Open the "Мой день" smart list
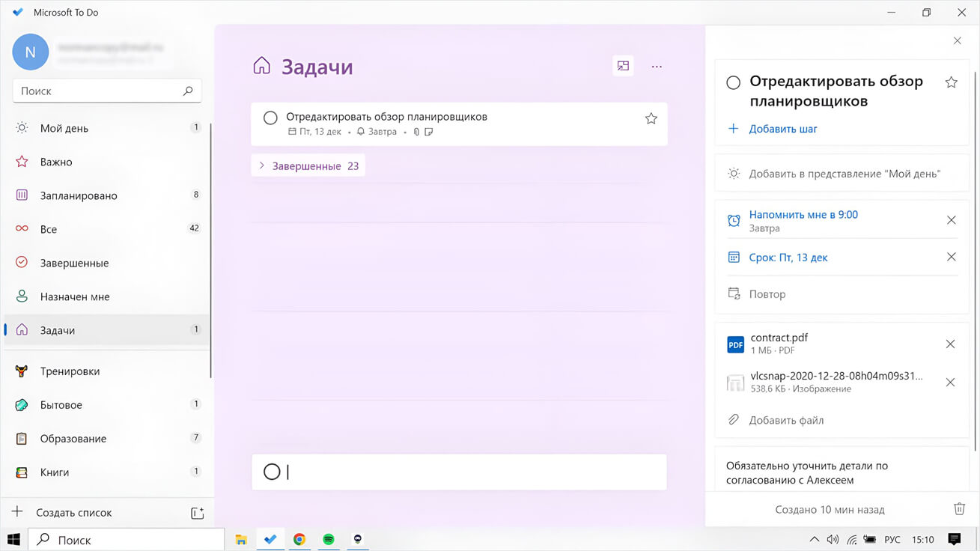This screenshot has height=551, width=980. [x=63, y=128]
